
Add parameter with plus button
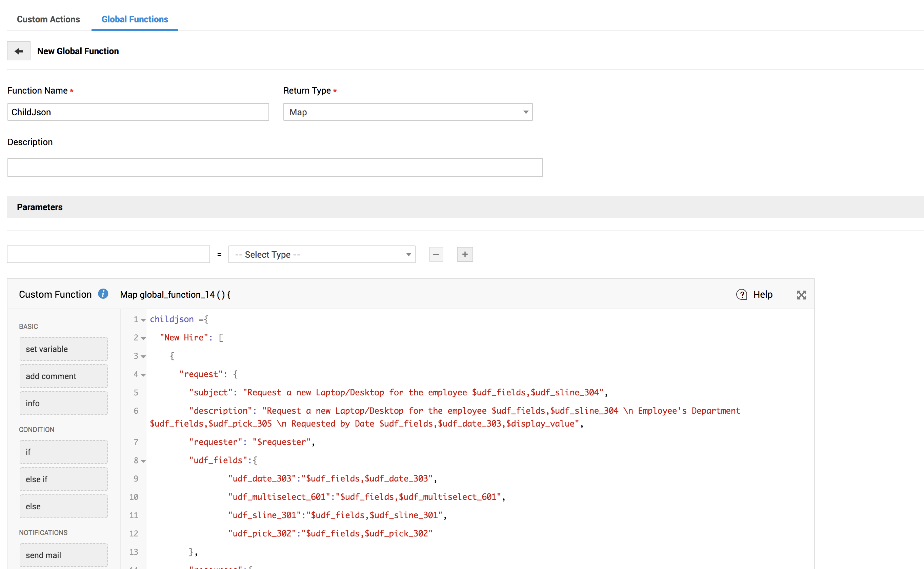464,254
